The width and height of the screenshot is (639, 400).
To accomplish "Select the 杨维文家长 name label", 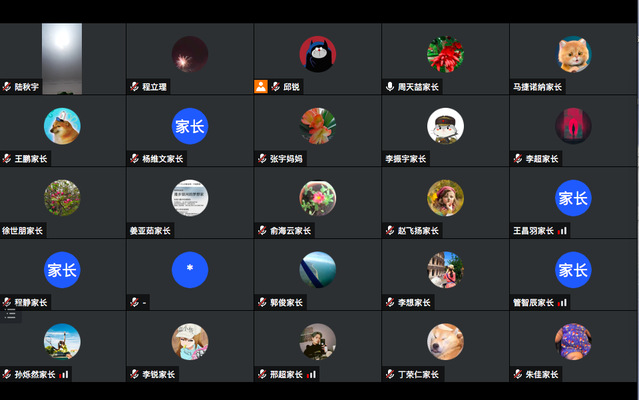I will (163, 158).
